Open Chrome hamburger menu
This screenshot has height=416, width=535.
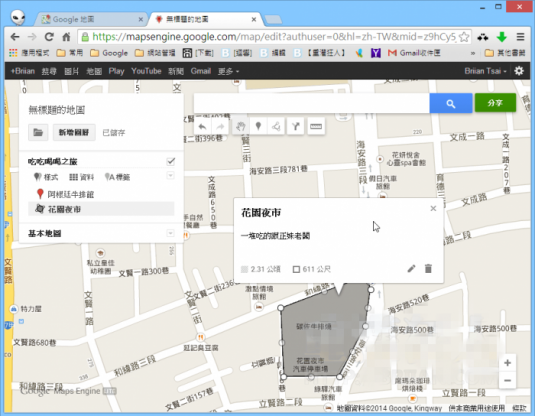520,37
